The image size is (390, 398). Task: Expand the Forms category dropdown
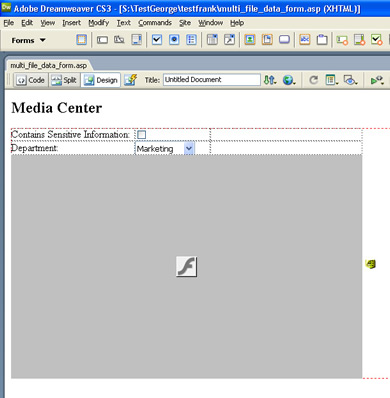[29, 40]
